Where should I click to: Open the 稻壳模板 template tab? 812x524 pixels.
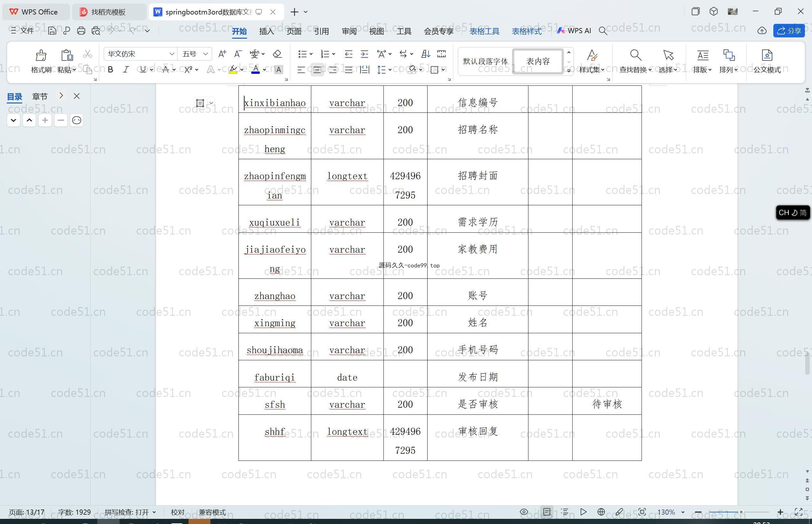109,12
